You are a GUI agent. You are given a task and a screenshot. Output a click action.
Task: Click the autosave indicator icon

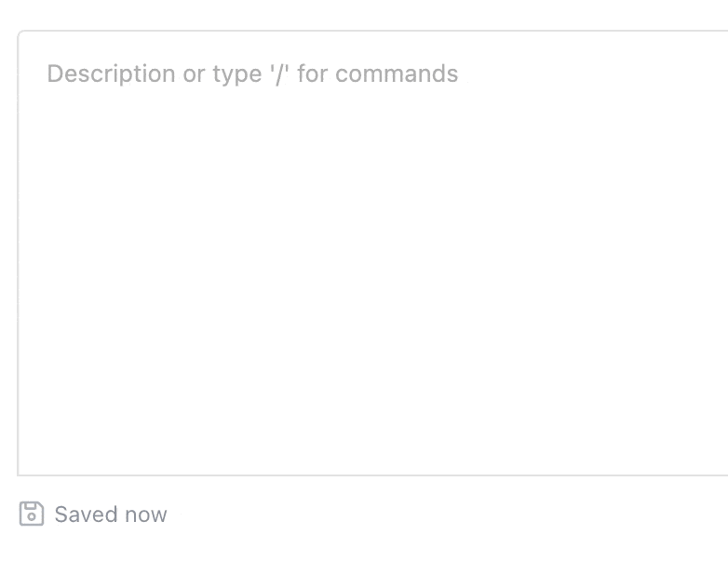point(32,514)
